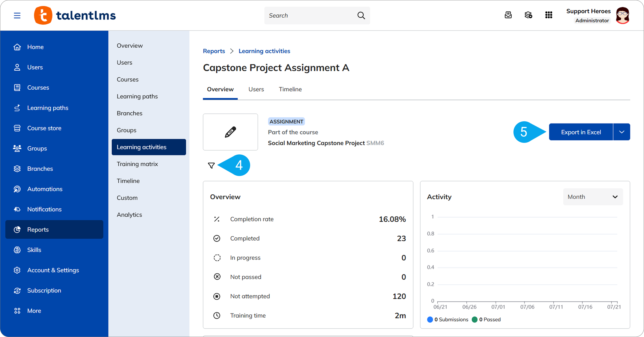Click the Learning paths route icon

click(17, 108)
